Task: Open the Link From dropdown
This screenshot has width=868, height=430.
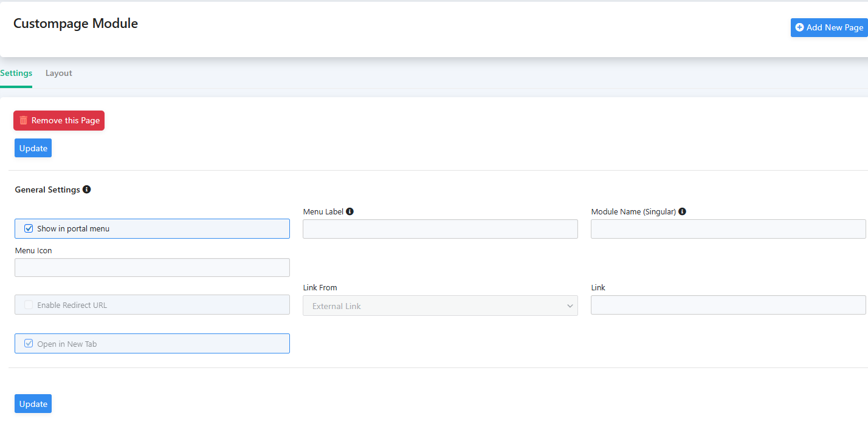Action: (439, 305)
